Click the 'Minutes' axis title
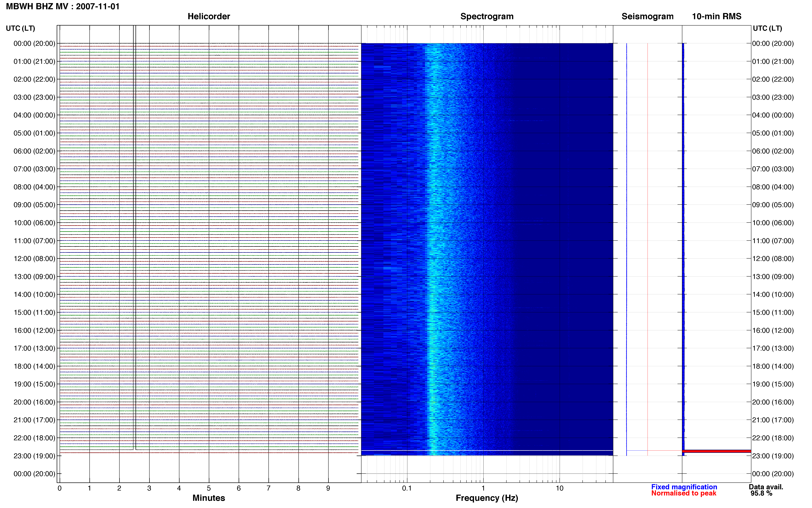The image size is (812, 508). coord(209,498)
